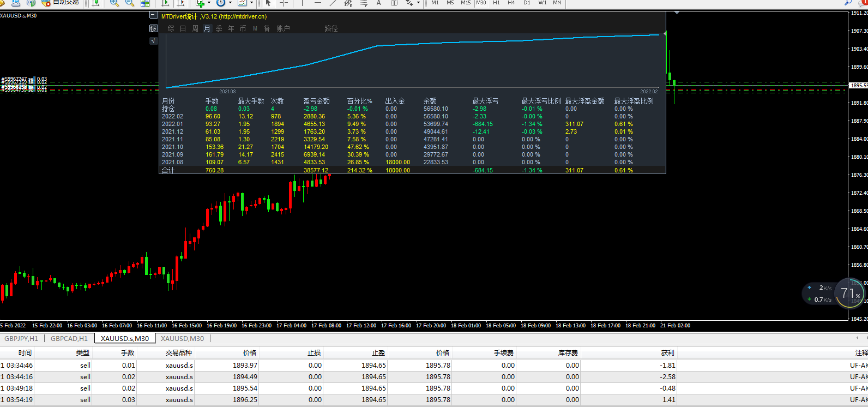The height and width of the screenshot is (407, 868).
Task: Select the trendline drawing tool
Action: coord(333,3)
